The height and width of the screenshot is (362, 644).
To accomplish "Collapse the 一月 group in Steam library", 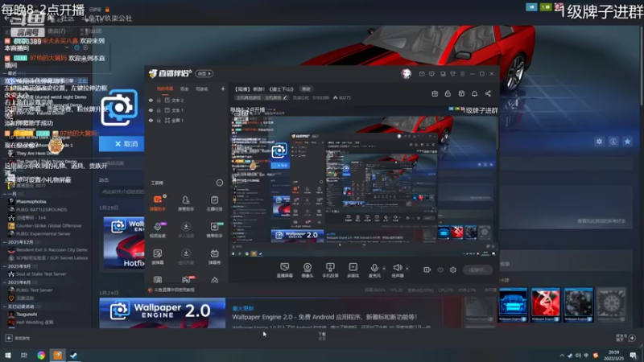I will pyautogui.click(x=5, y=194).
